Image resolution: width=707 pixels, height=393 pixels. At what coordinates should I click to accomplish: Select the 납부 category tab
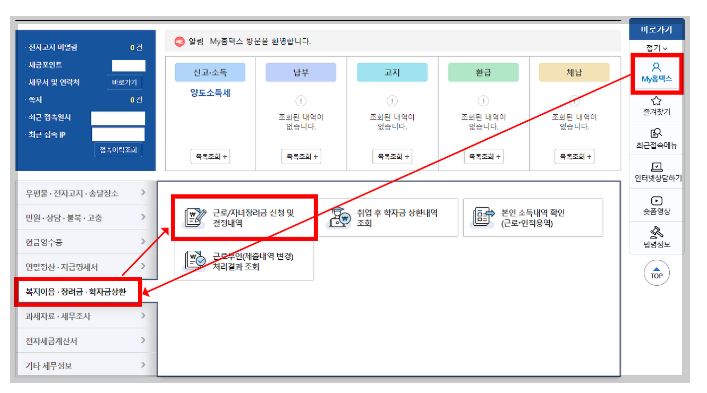301,73
